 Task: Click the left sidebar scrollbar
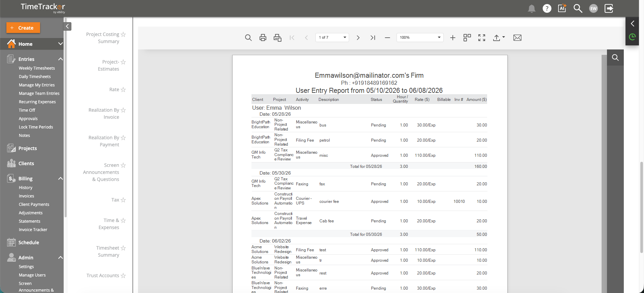(65, 118)
